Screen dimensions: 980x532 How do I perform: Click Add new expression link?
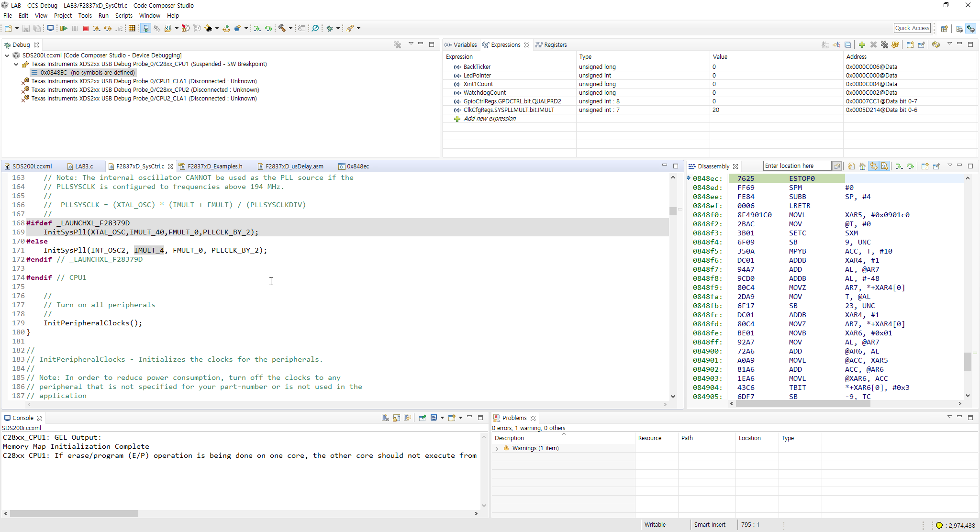coord(490,119)
